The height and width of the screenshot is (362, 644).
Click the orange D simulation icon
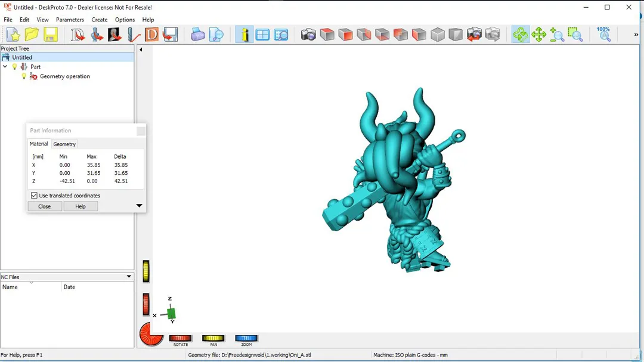tap(151, 35)
